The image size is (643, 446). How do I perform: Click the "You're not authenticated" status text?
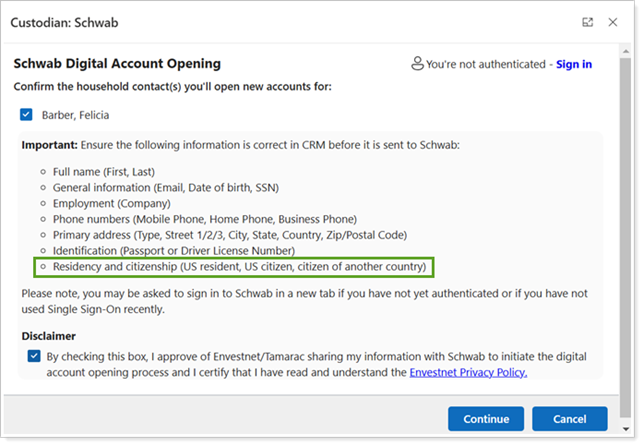486,64
